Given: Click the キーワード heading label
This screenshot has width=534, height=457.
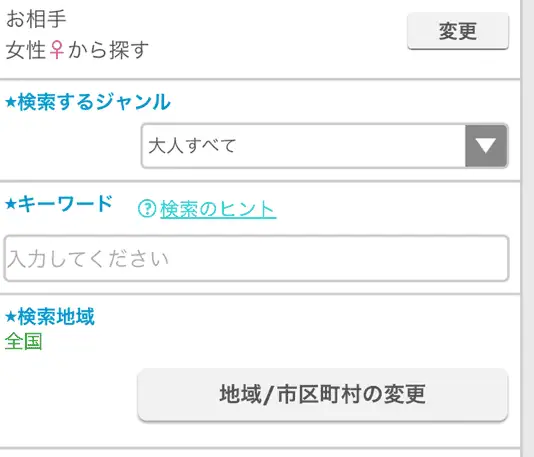Looking at the screenshot, I should pos(65,204).
